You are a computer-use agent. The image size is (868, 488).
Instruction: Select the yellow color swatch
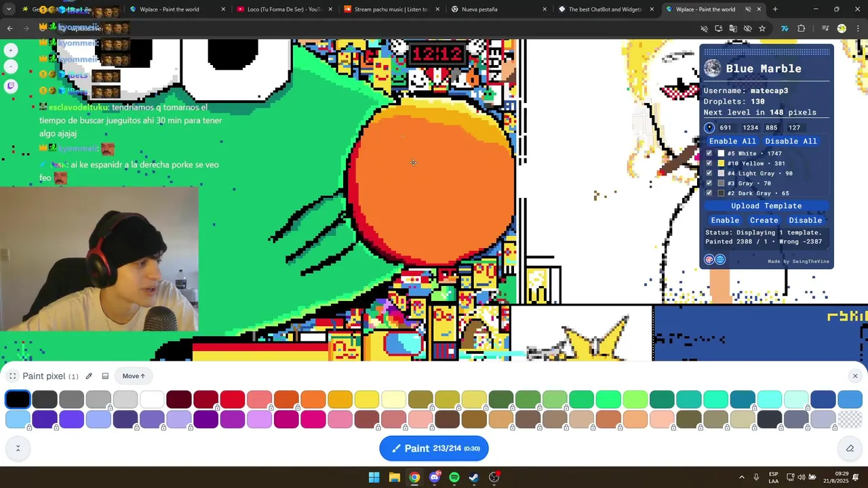click(x=367, y=400)
